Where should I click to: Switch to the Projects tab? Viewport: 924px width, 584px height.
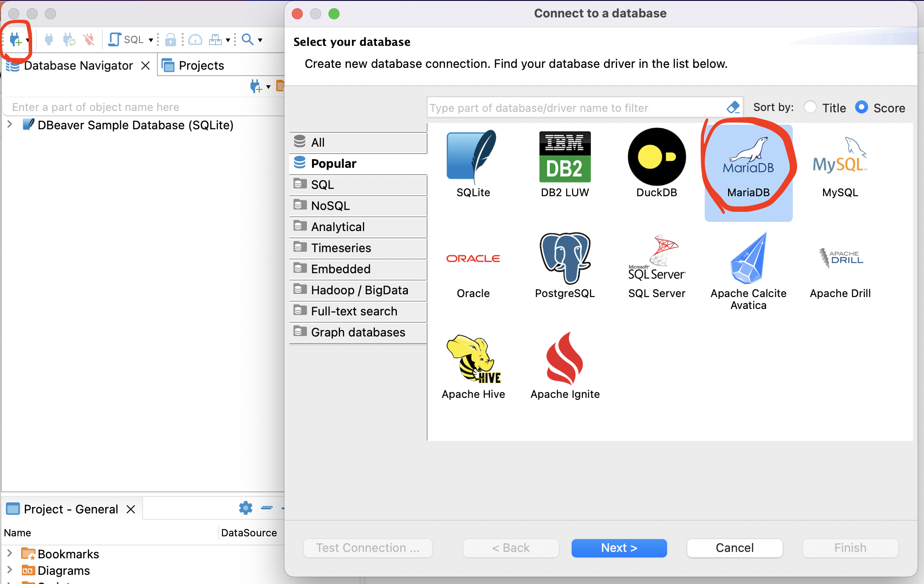200,65
